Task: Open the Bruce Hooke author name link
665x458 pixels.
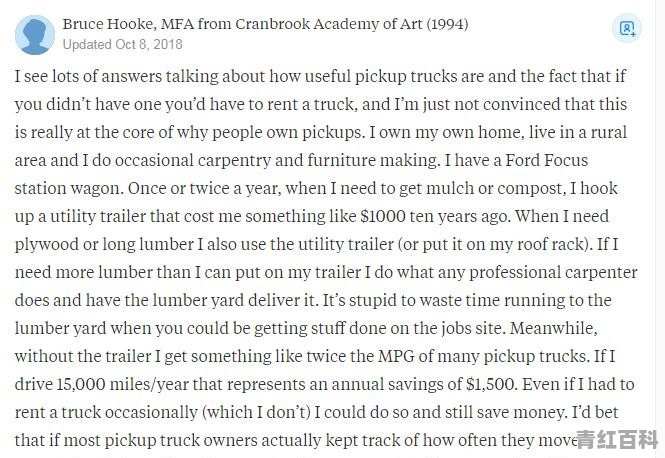Action: click(109, 24)
